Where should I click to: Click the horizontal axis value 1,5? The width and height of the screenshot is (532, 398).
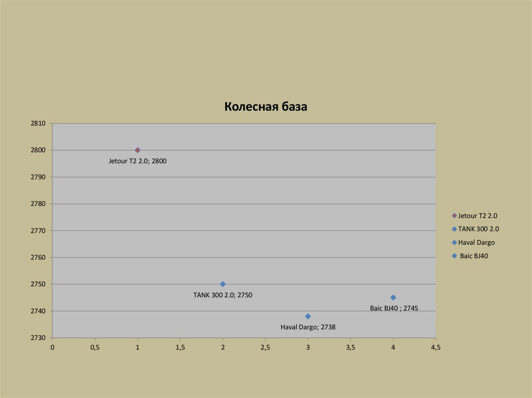pos(180,348)
